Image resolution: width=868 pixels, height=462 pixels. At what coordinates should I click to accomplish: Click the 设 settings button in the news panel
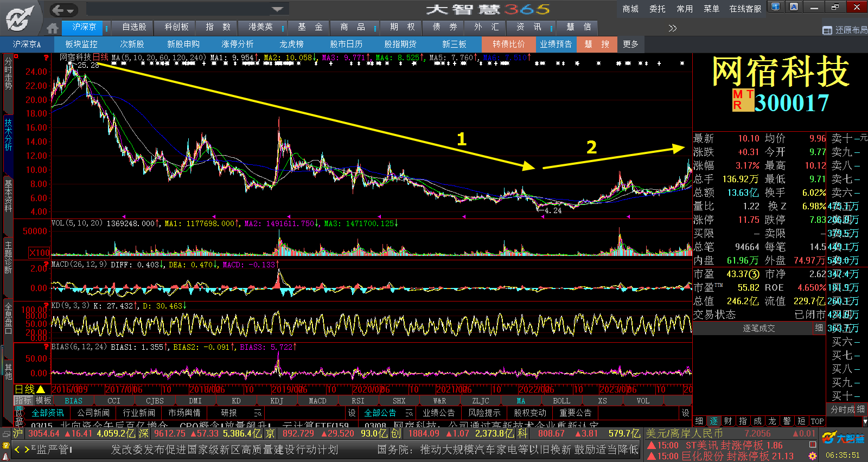point(352,413)
